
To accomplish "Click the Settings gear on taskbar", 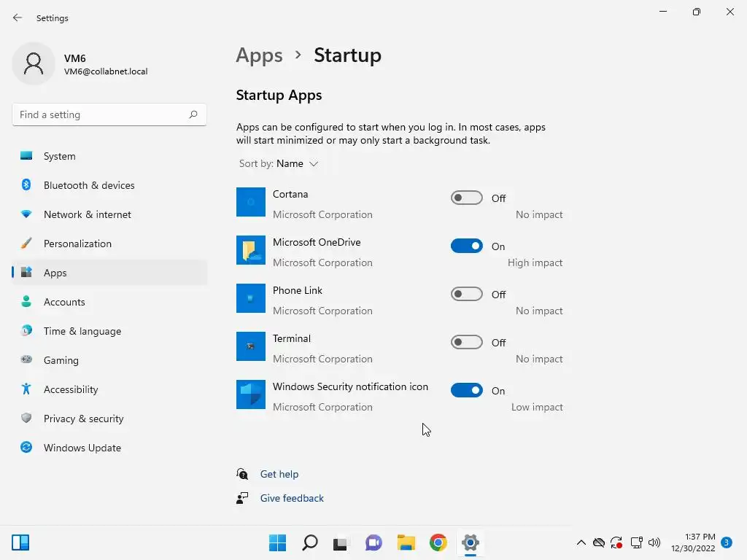I will pos(471,542).
